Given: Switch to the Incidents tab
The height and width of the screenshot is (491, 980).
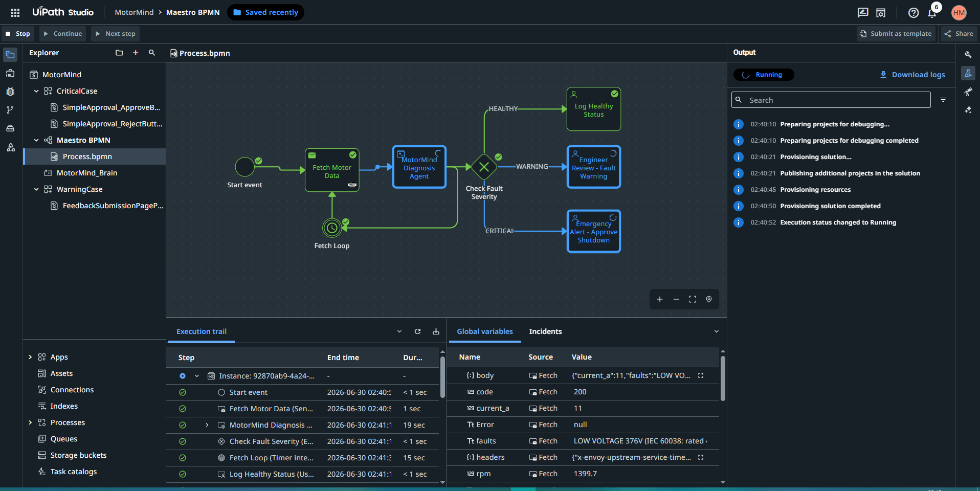Looking at the screenshot, I should [545, 331].
